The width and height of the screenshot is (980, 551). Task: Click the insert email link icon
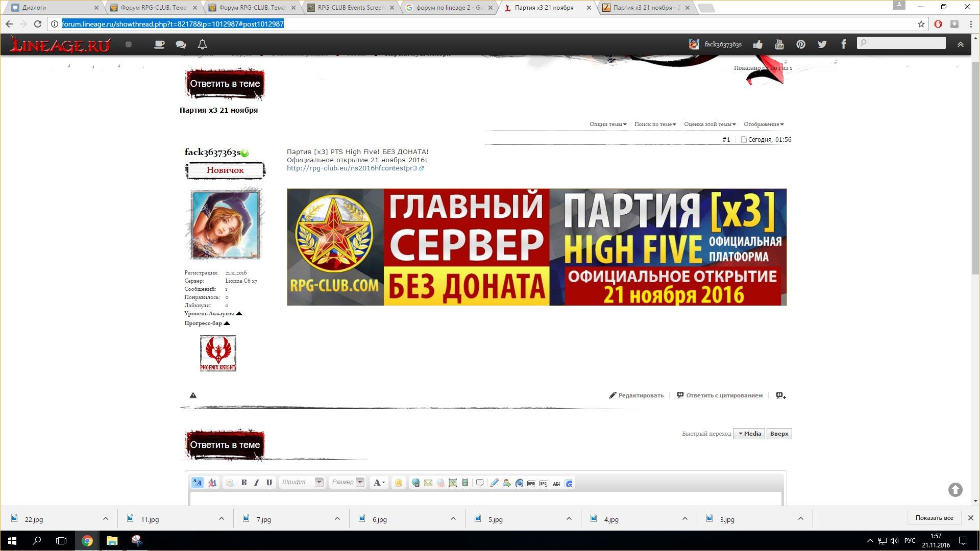[428, 483]
